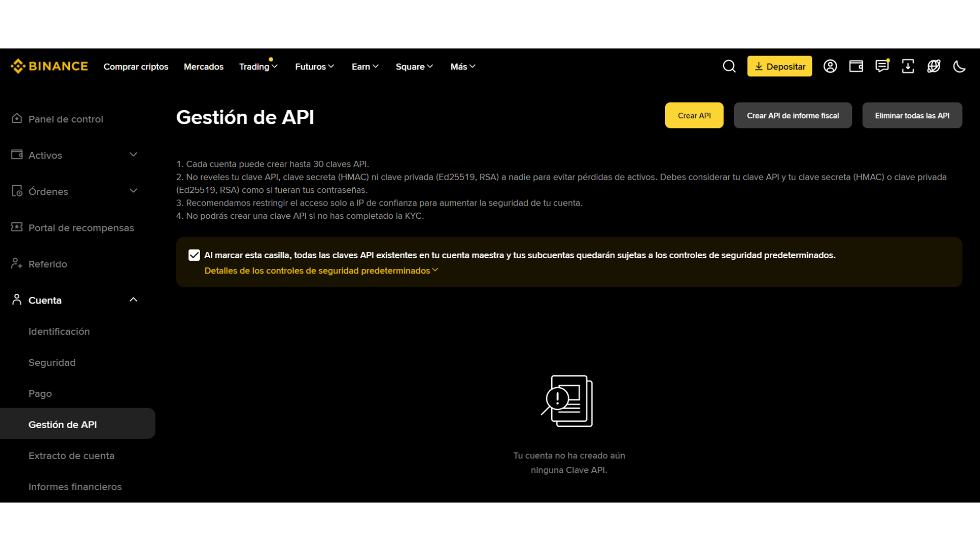
Task: View notifications via the chat icon
Action: pyautogui.click(x=882, y=66)
